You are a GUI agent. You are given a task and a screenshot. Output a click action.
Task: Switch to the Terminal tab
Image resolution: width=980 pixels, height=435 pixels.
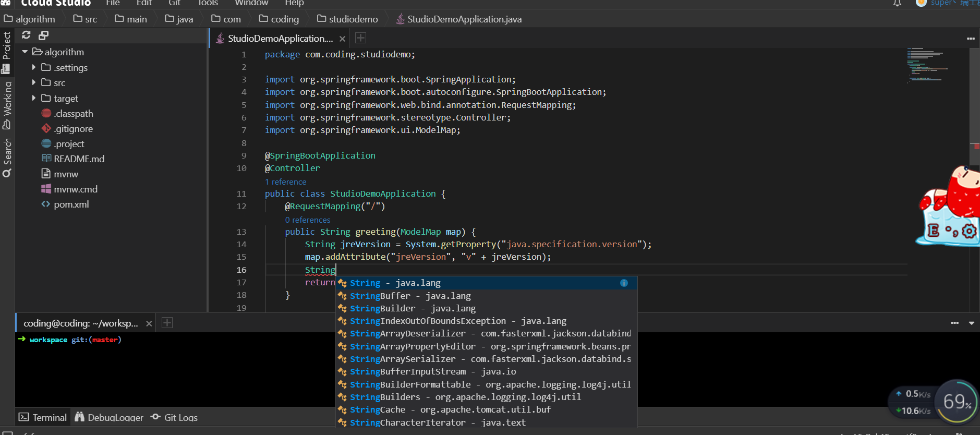coord(43,417)
